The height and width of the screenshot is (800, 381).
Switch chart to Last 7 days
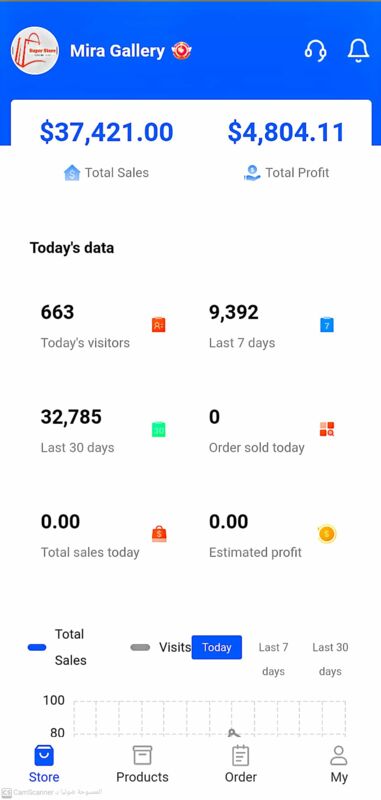click(x=273, y=659)
